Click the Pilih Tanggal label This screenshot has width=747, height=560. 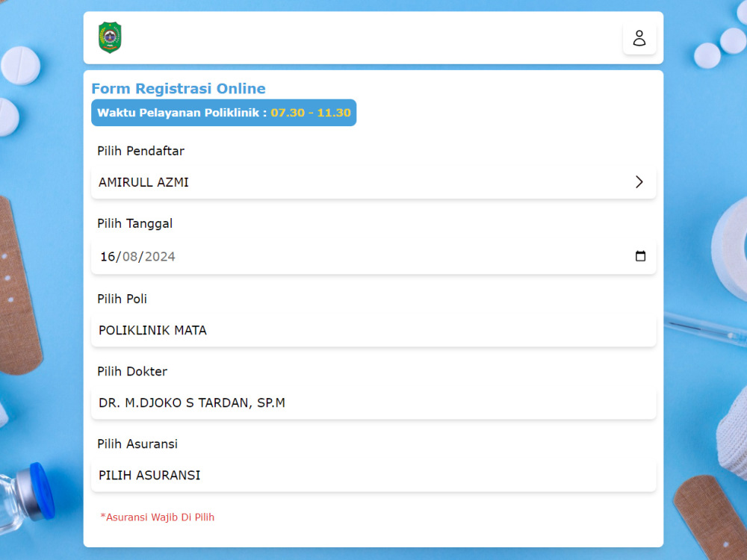[x=134, y=224]
